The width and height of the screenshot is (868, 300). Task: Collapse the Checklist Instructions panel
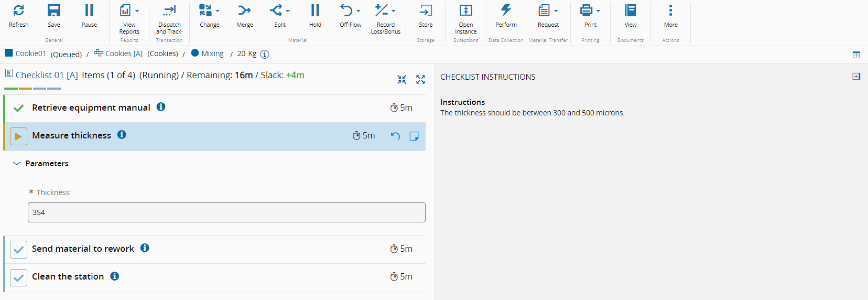click(x=856, y=77)
